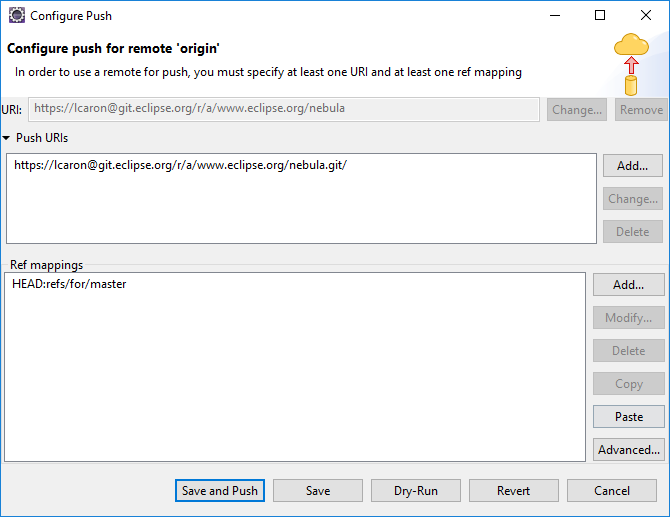Viewport: 670px width, 517px height.
Task: Click the Eclipse icon in title bar
Action: (x=15, y=15)
